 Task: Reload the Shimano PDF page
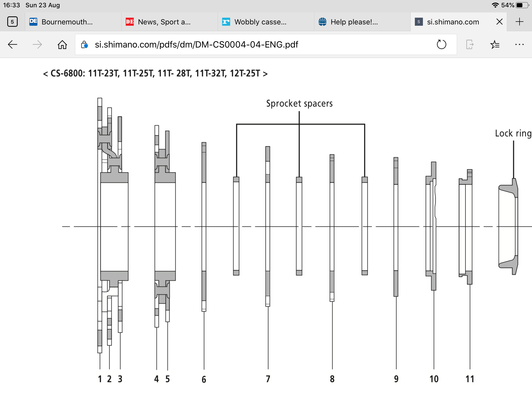[441, 45]
